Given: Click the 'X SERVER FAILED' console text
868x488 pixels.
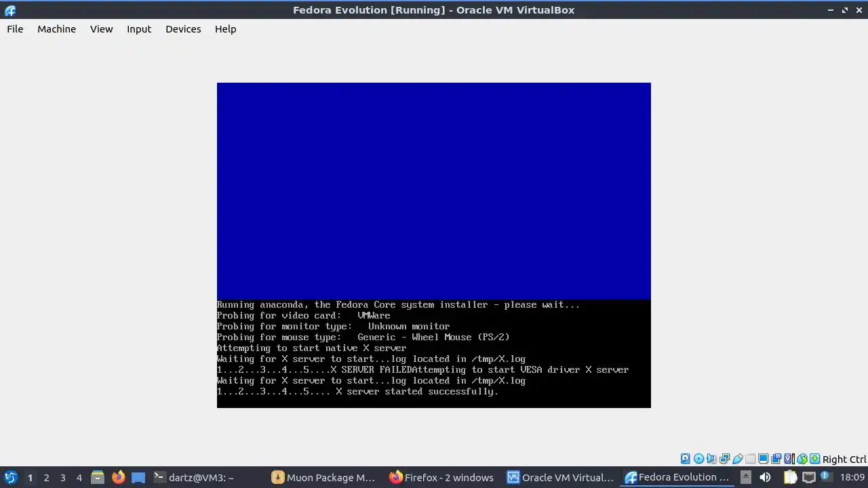Looking at the screenshot, I should coord(371,370).
